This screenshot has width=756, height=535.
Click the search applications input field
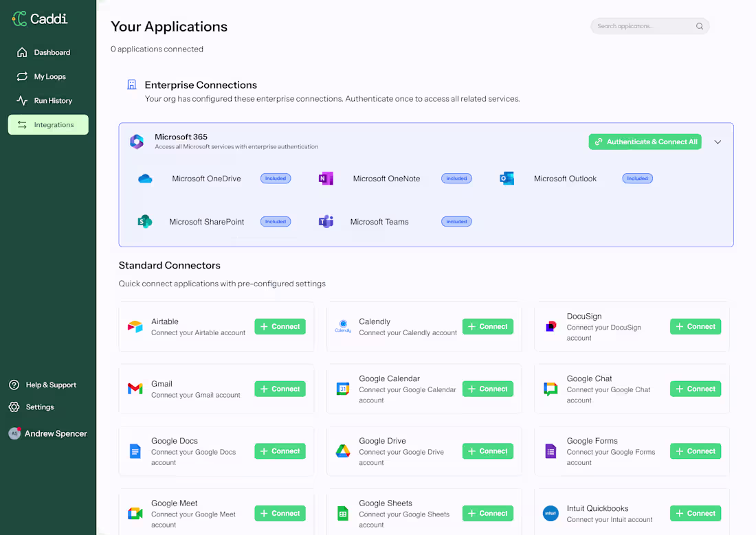coord(643,26)
